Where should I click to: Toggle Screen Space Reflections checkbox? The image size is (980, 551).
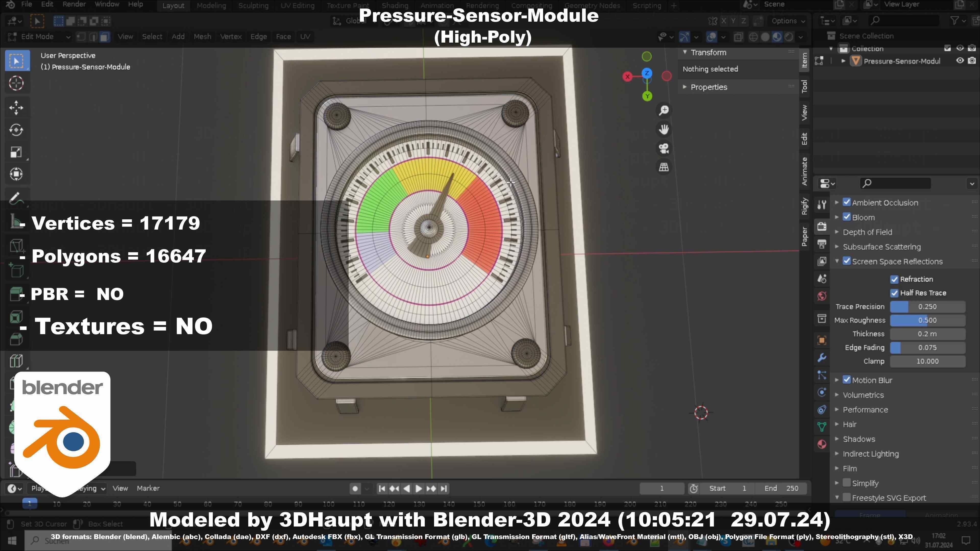[x=847, y=261]
